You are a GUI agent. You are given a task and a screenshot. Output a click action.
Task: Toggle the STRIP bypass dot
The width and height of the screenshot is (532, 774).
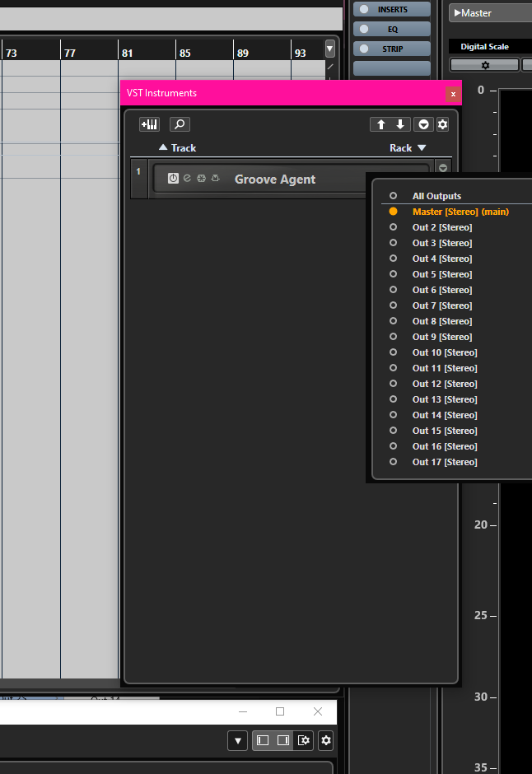pyautogui.click(x=364, y=49)
